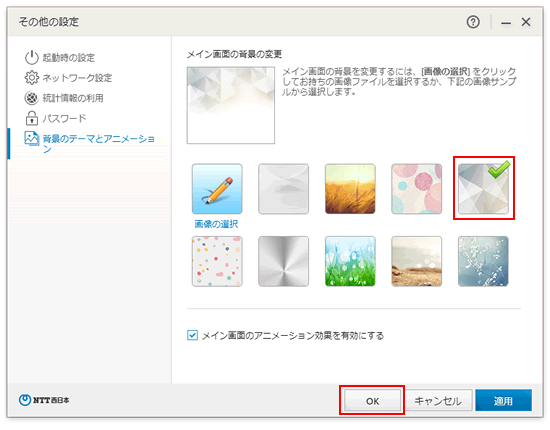This screenshot has height=430, width=550.
Task: Select the pink circles pattern background
Action: [417, 189]
